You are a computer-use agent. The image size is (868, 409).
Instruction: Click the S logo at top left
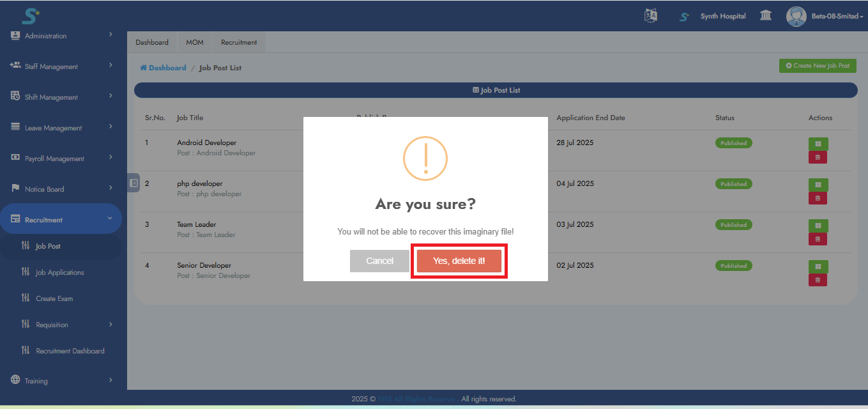[30, 15]
